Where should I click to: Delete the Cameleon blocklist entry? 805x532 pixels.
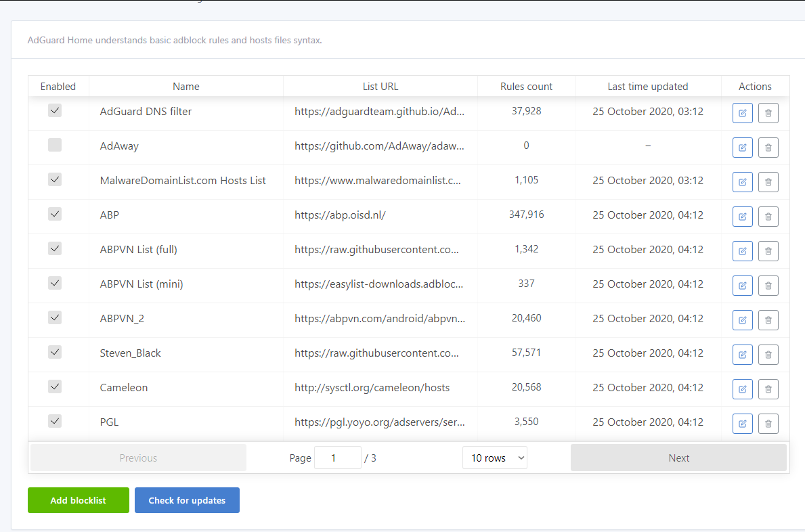coord(768,389)
